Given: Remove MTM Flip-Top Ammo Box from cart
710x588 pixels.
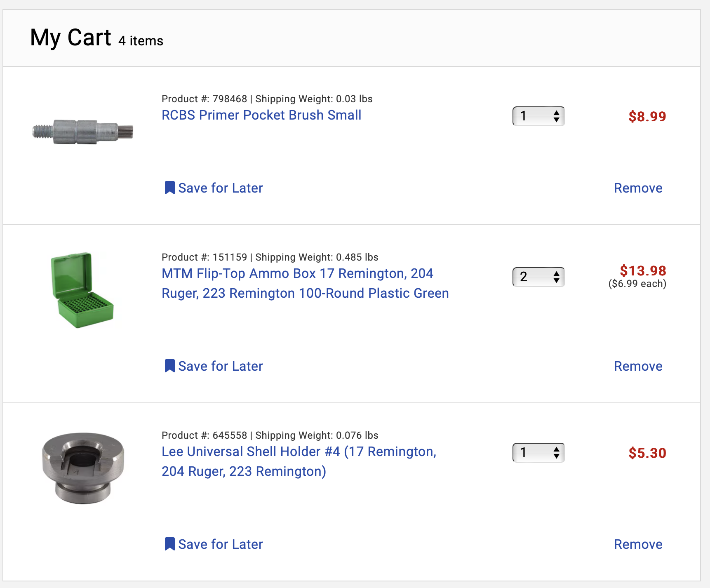Looking at the screenshot, I should pos(638,366).
